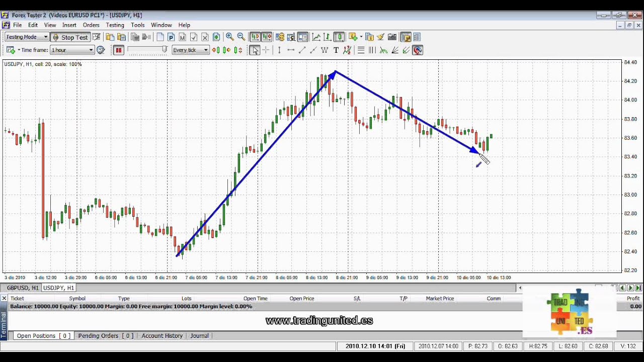The width and height of the screenshot is (644, 362).
Task: Select the trend line drawing tool
Action: (x=302, y=50)
